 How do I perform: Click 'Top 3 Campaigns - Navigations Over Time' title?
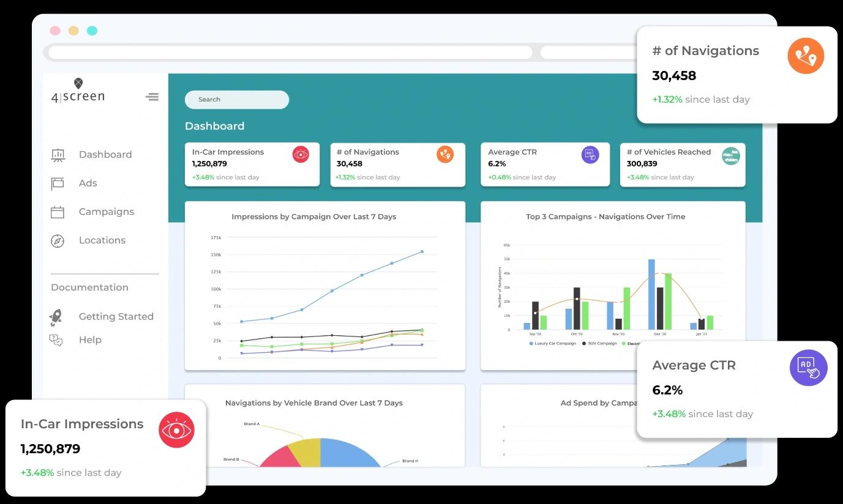tap(605, 217)
